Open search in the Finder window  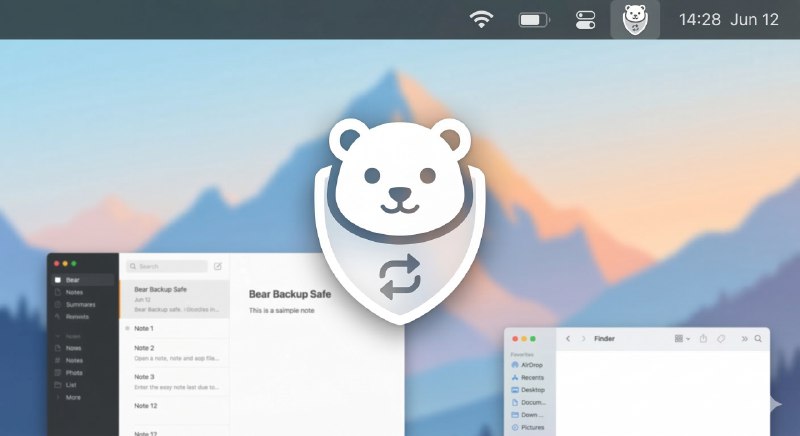(758, 339)
